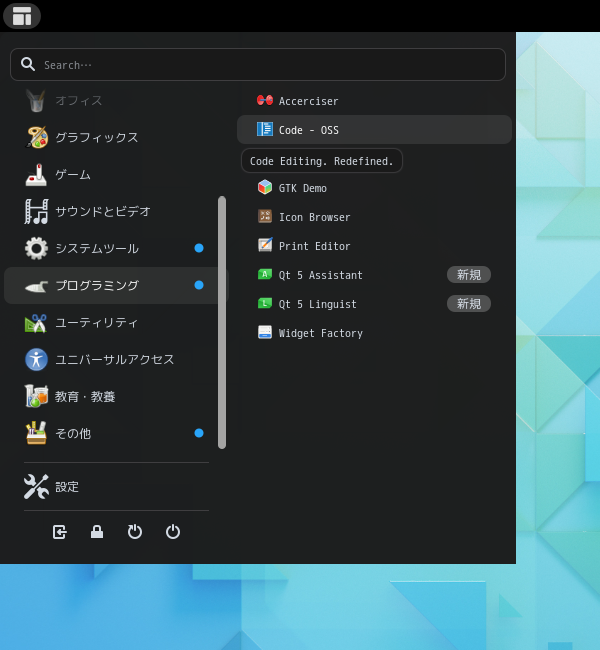Click the shutdown power icon
The image size is (600, 650).
click(172, 532)
